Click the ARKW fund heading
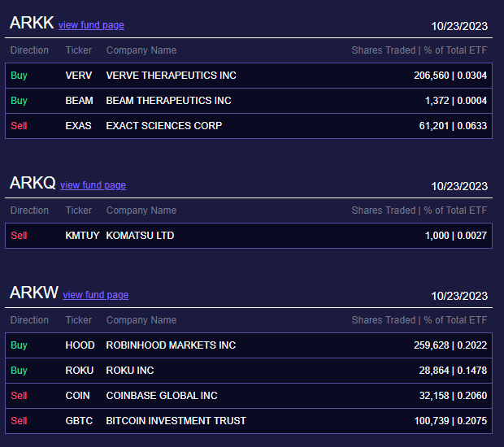Image resolution: width=504 pixels, height=447 pixels. coord(34,293)
